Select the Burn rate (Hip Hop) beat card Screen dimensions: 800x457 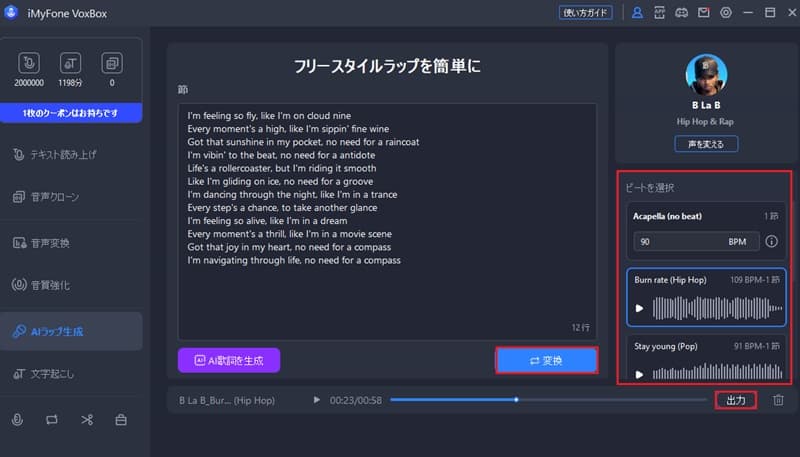[706, 297]
